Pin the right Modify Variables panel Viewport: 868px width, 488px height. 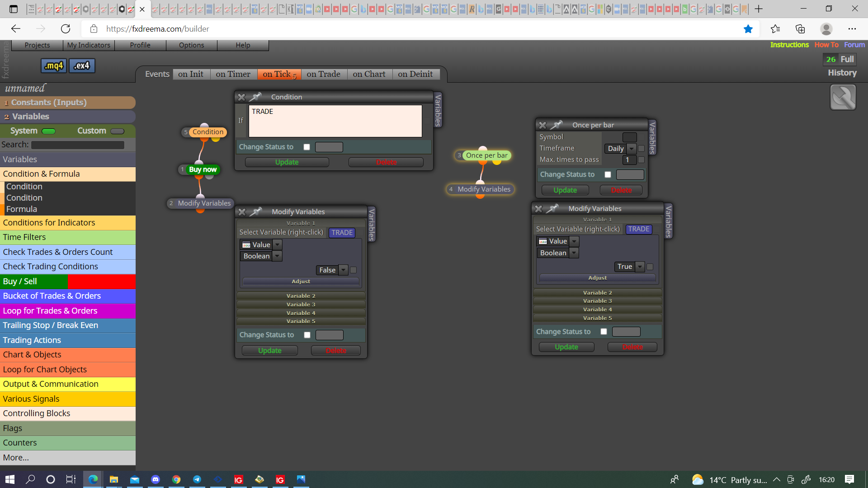(552, 208)
